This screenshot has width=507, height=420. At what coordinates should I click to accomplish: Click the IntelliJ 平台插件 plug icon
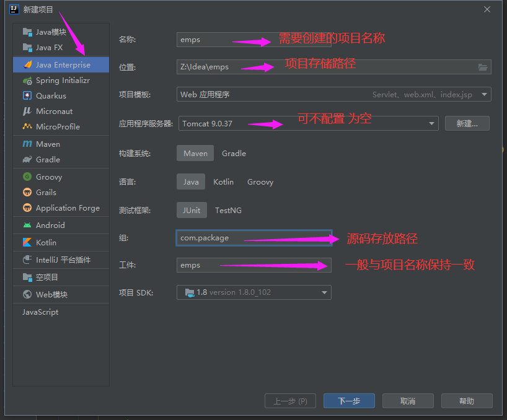click(27, 260)
